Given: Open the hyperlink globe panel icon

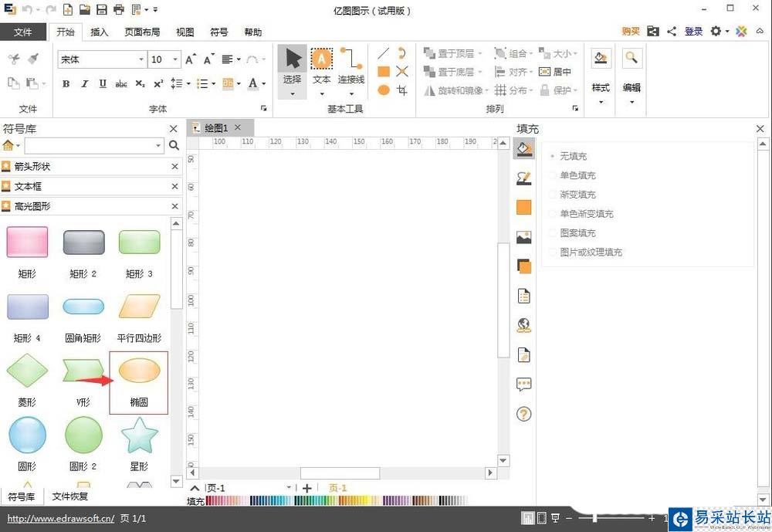Looking at the screenshot, I should [x=524, y=325].
